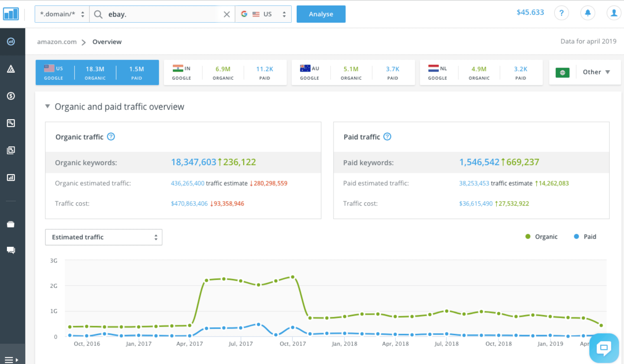Click the Paid traffic help icon
The width and height of the screenshot is (624, 364).
(x=387, y=136)
